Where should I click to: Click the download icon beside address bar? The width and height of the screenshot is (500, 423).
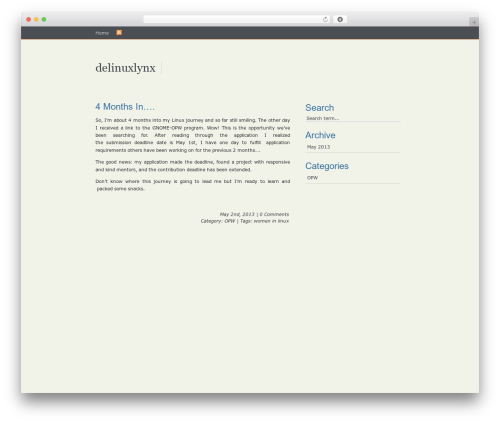340,19
